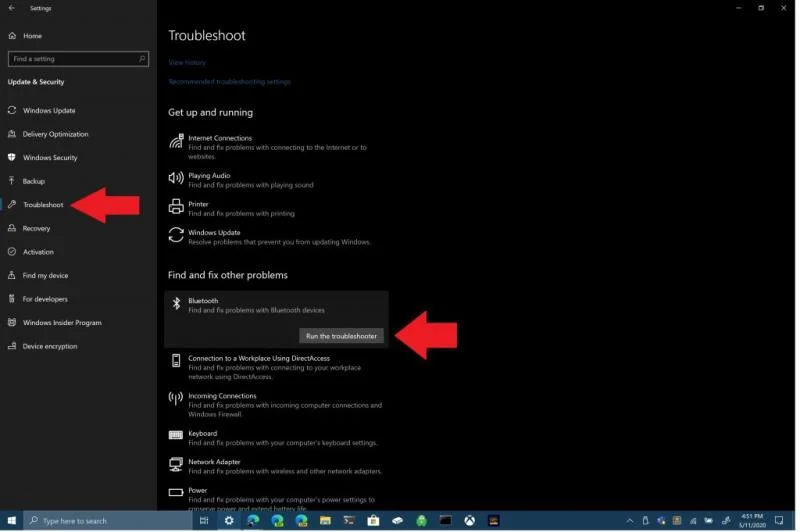Image resolution: width=800 pixels, height=532 pixels.
Task: Select the Keyboard troubleshooter icon
Action: 176,435
